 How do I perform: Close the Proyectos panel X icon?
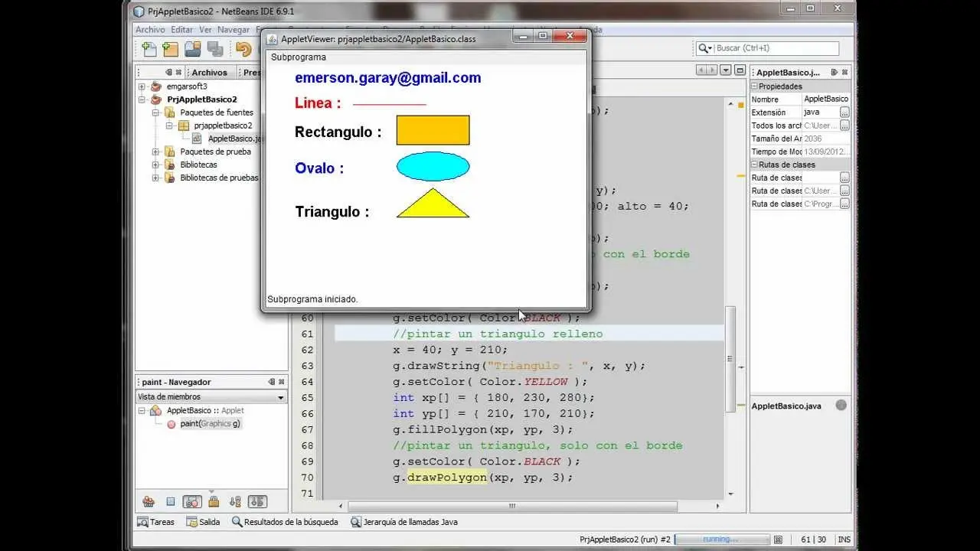tap(178, 72)
